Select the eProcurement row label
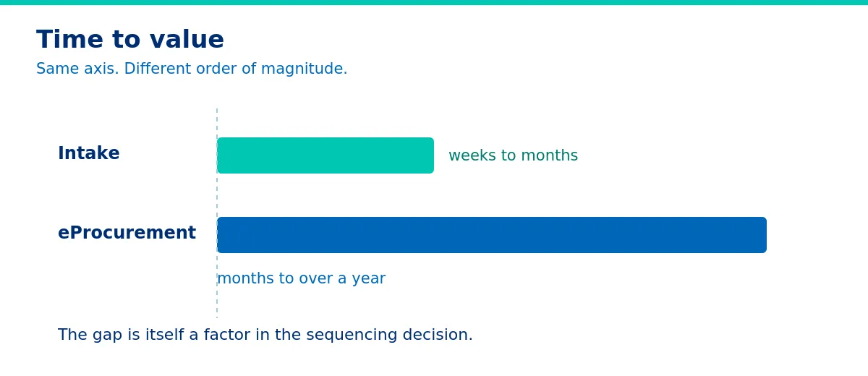The image size is (868, 376). (x=127, y=234)
